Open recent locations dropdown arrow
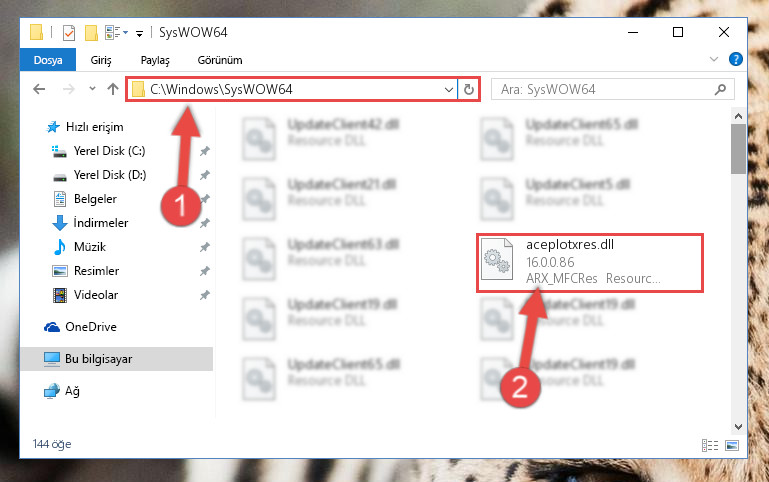 point(92,89)
